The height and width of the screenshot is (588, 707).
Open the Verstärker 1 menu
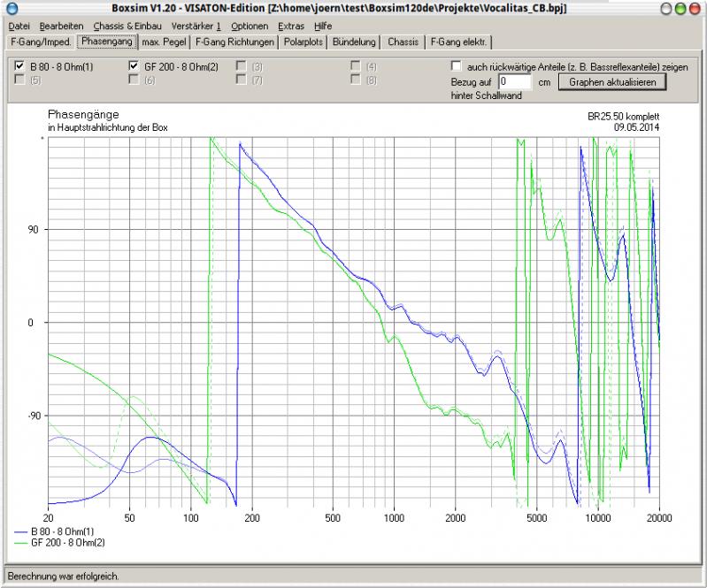pyautogui.click(x=196, y=27)
